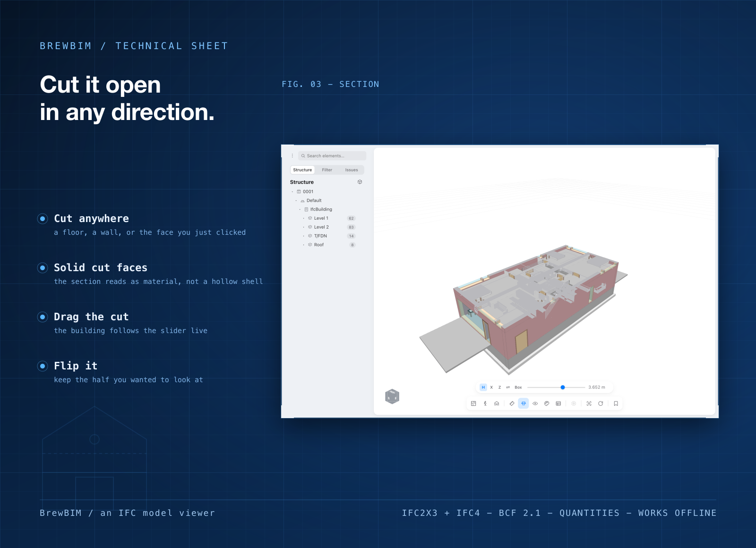
Task: Click the bookmark icon in toolbar
Action: 616,403
